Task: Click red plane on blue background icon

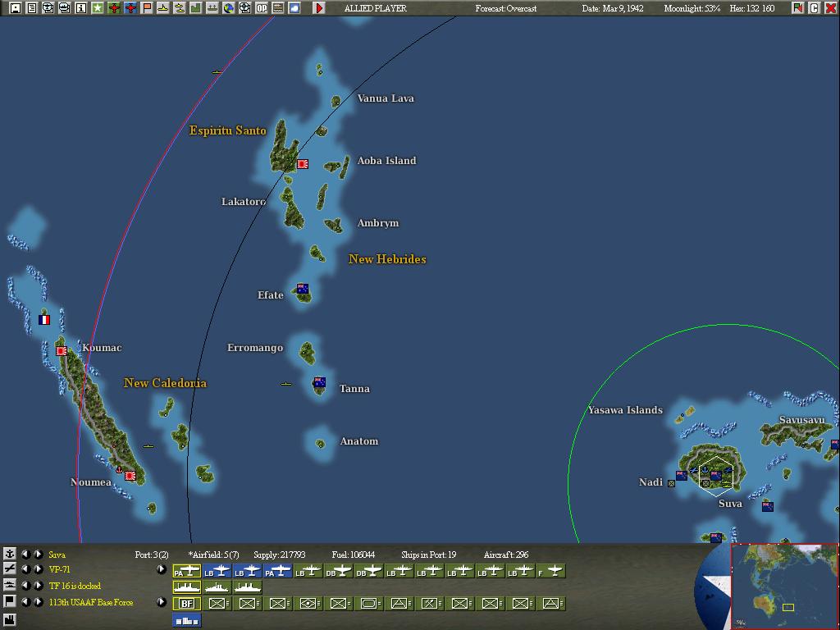Action: 130,8
